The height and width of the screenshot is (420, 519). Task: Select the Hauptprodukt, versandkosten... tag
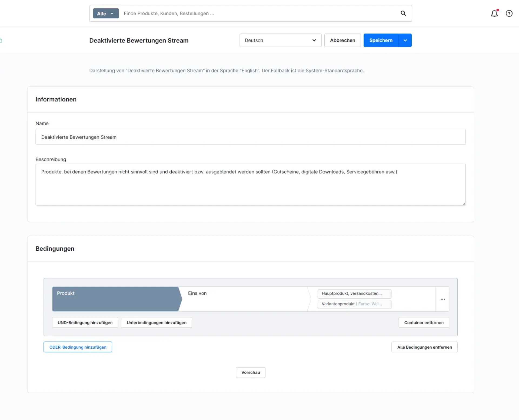point(354,294)
